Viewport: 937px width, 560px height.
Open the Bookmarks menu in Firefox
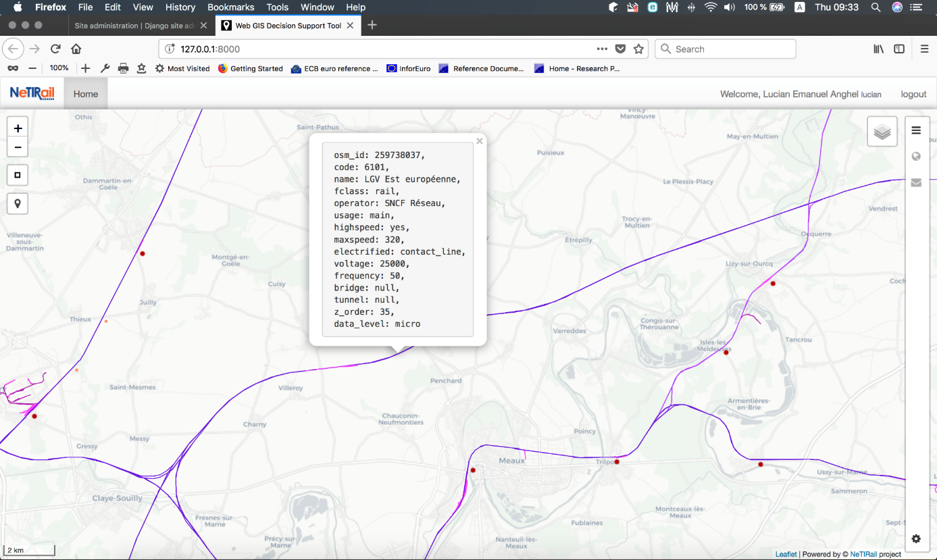click(x=230, y=7)
